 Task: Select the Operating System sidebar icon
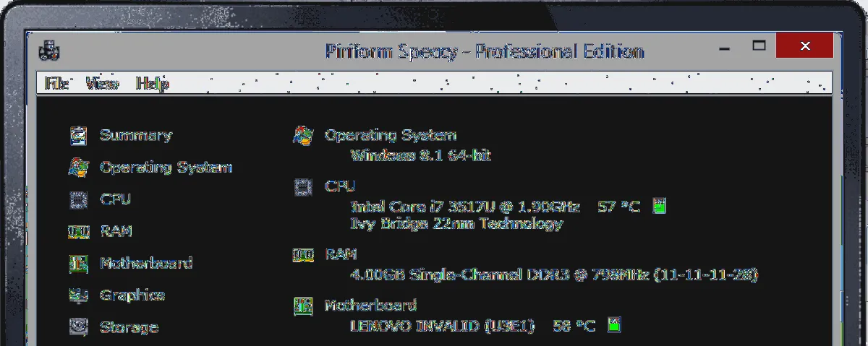[78, 168]
